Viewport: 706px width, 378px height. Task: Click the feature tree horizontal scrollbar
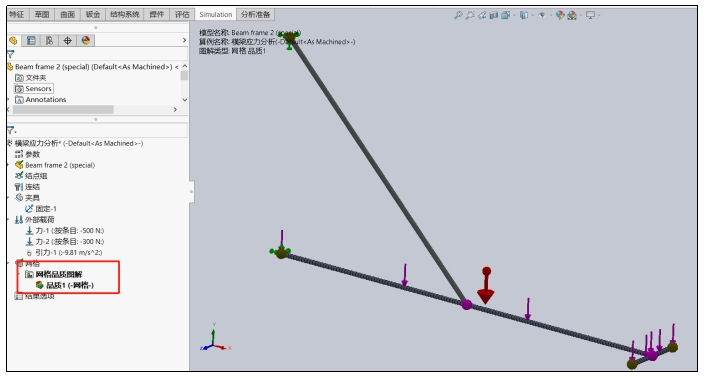63,109
